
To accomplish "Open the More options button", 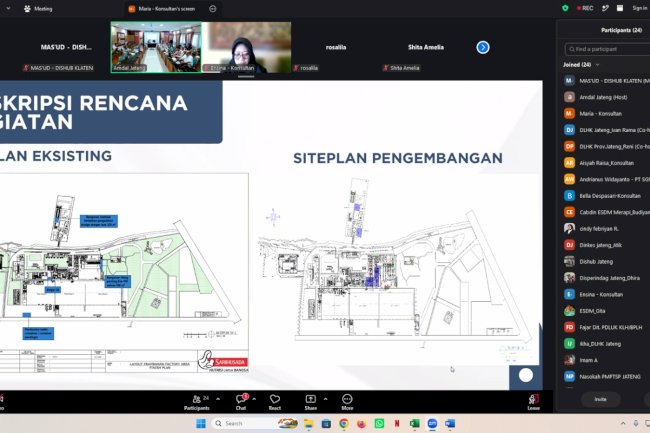I will pos(347,402).
